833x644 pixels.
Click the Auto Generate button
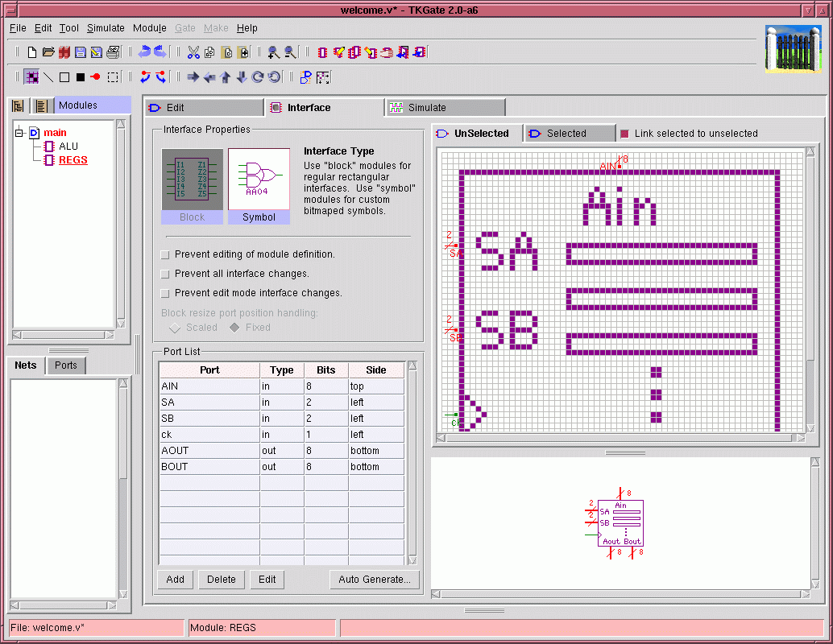tap(374, 580)
